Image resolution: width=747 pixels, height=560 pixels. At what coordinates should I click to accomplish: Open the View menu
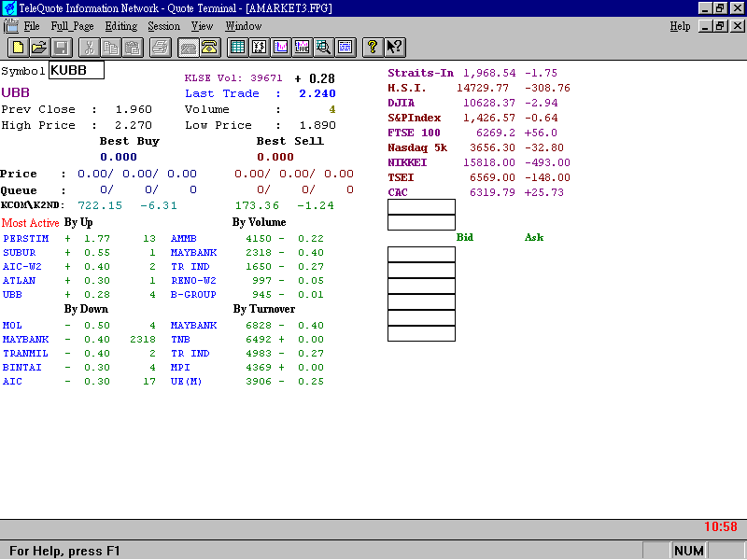coord(202,26)
